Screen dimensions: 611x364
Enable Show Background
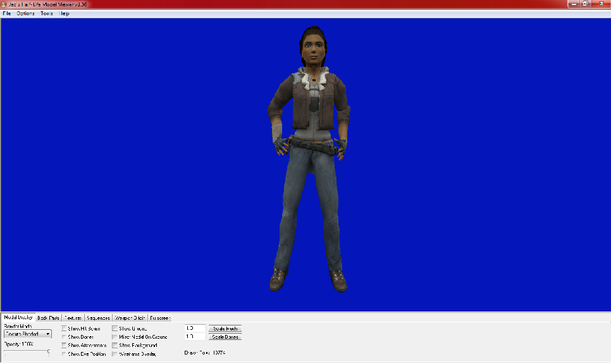pyautogui.click(x=116, y=345)
